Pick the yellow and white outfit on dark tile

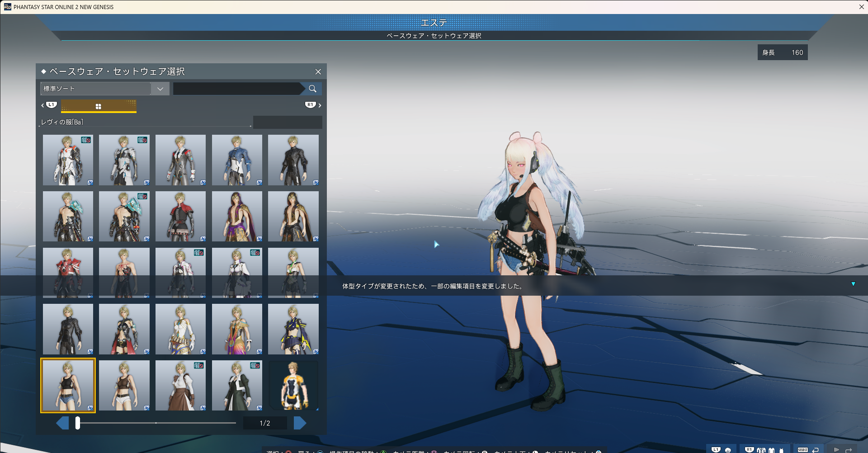pos(293,386)
